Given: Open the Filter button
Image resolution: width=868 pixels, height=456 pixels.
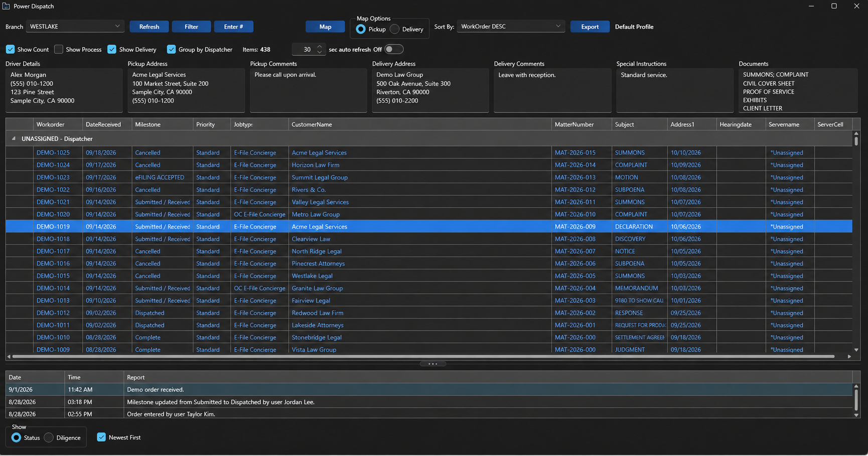Looking at the screenshot, I should (191, 27).
